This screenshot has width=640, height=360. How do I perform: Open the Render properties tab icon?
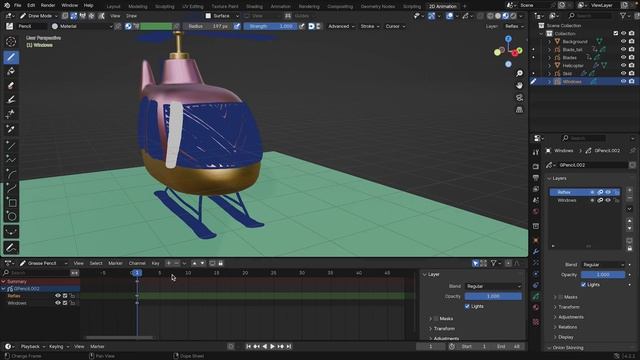[536, 167]
